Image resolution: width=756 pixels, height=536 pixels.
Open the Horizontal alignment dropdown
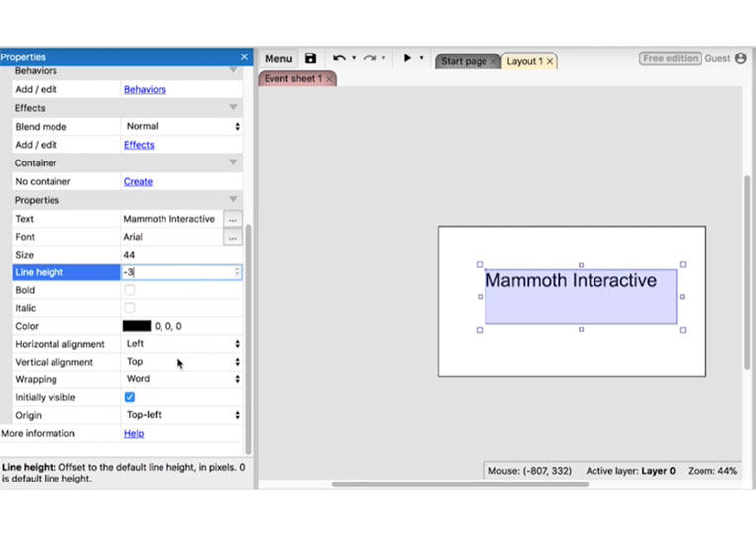(x=181, y=344)
